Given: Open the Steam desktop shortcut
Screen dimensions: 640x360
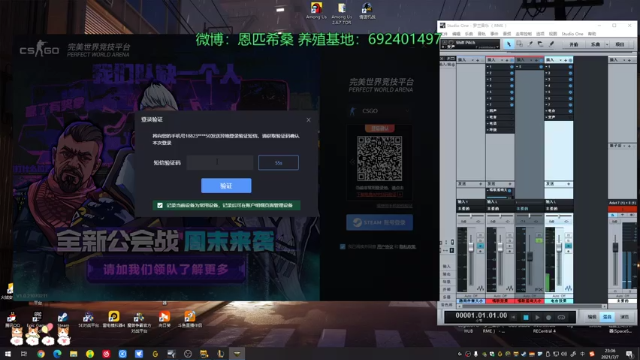Looking at the screenshot, I should tap(62, 320).
